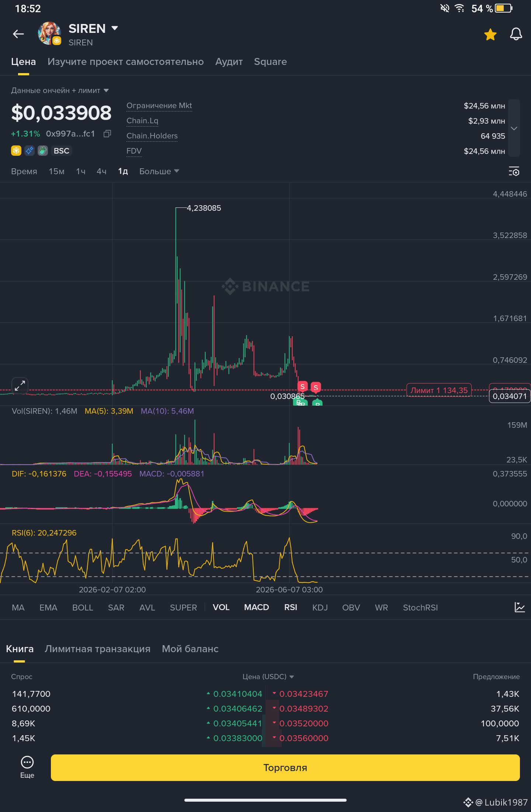Screen dimensions: 531x812
Task: Select 1д timeframe
Action: 123,171
